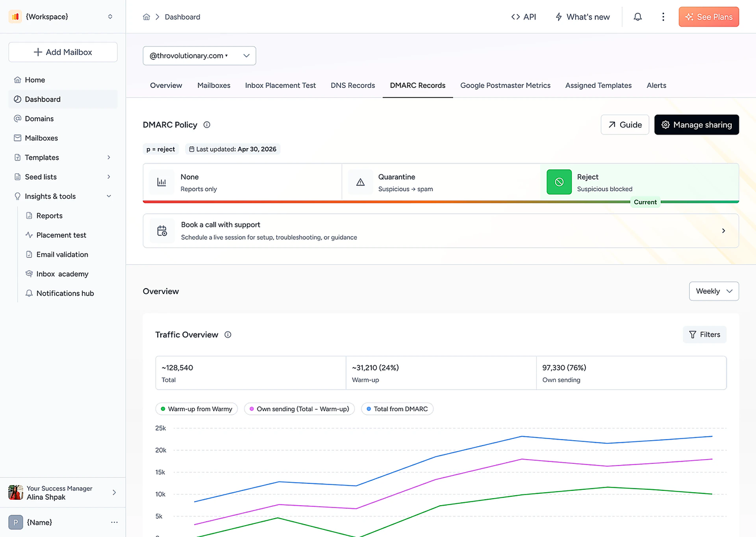Toggle the Total from DMARC series
Screen dimensions: 756x537
coord(397,409)
